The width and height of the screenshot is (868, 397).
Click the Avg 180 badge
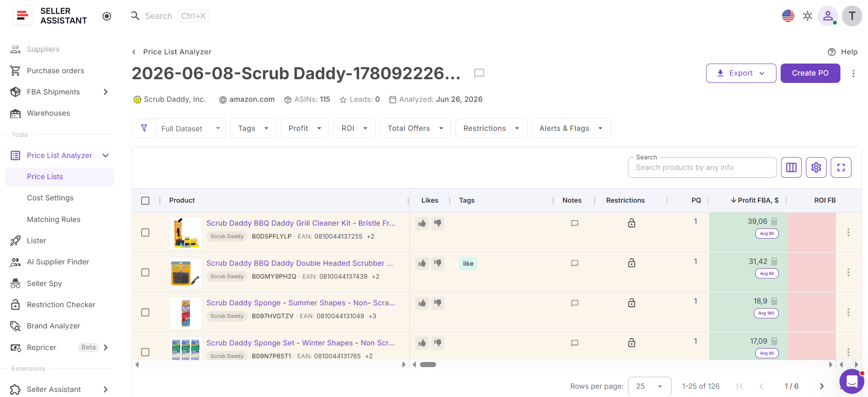tap(766, 313)
